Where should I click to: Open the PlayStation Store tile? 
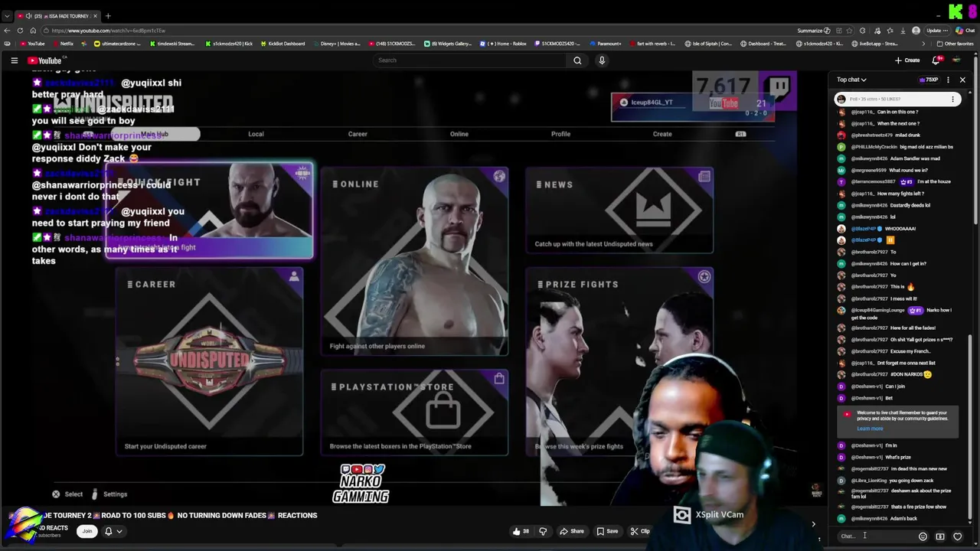tap(414, 413)
